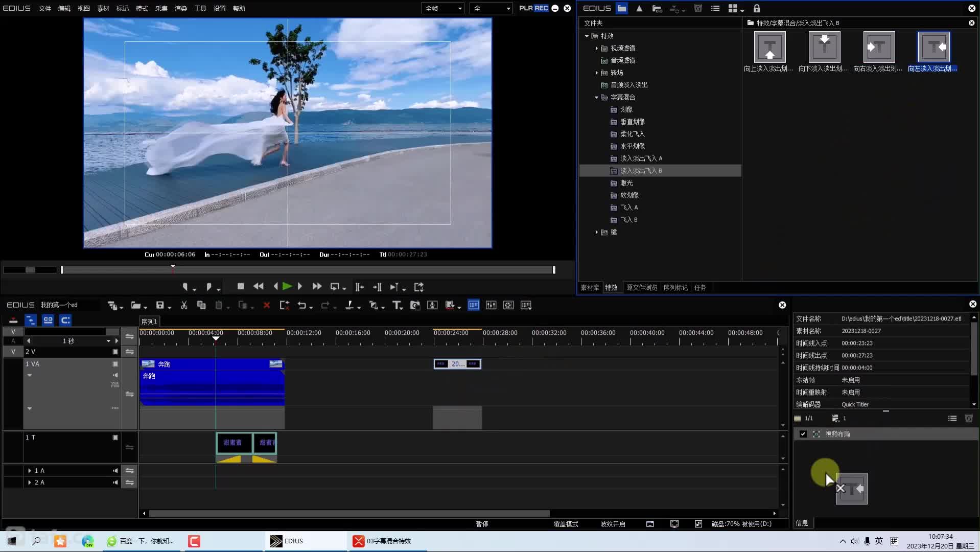This screenshot has height=552, width=980.
Task: Click the red Delete X icon
Action: pyautogui.click(x=266, y=305)
